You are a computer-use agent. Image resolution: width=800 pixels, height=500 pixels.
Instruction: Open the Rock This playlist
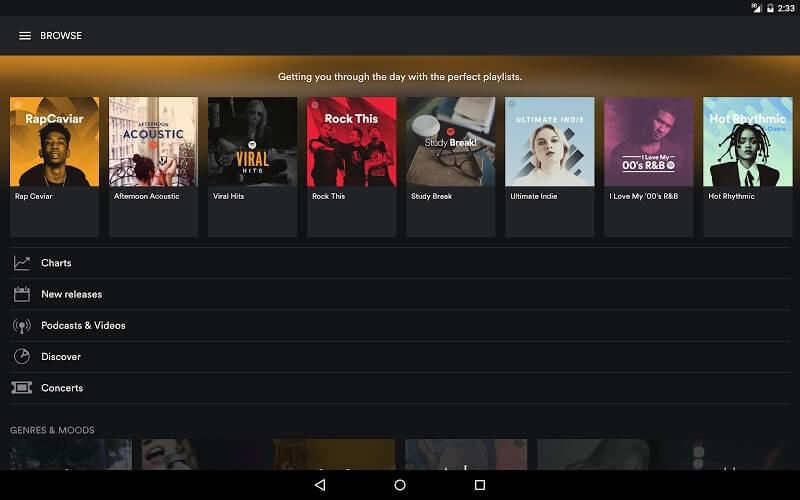click(352, 167)
